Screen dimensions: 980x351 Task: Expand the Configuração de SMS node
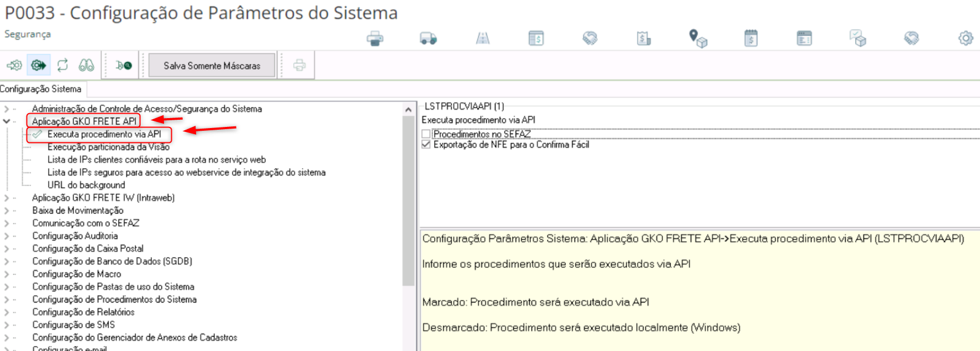point(7,325)
